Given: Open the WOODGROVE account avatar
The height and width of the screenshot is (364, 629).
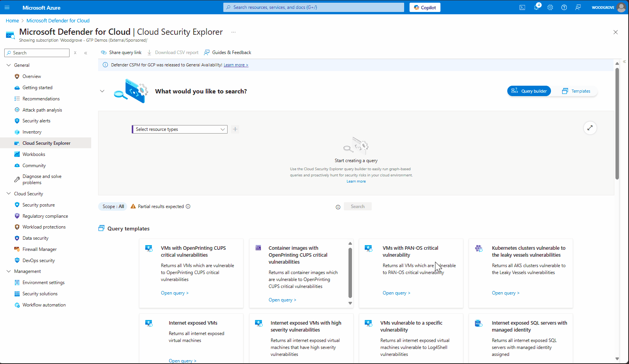Looking at the screenshot, I should 621,7.
